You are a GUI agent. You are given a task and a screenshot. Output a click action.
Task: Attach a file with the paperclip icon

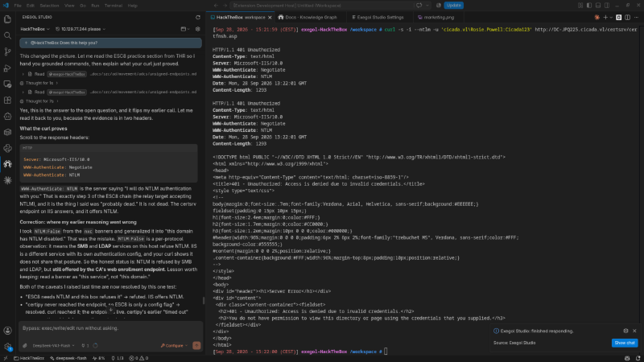25,346
